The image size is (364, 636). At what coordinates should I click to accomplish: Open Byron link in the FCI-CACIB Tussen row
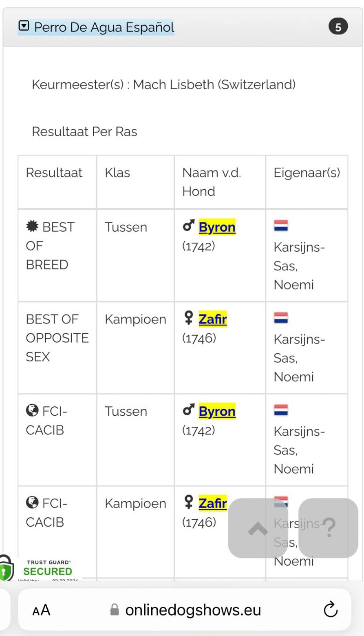coord(217,412)
